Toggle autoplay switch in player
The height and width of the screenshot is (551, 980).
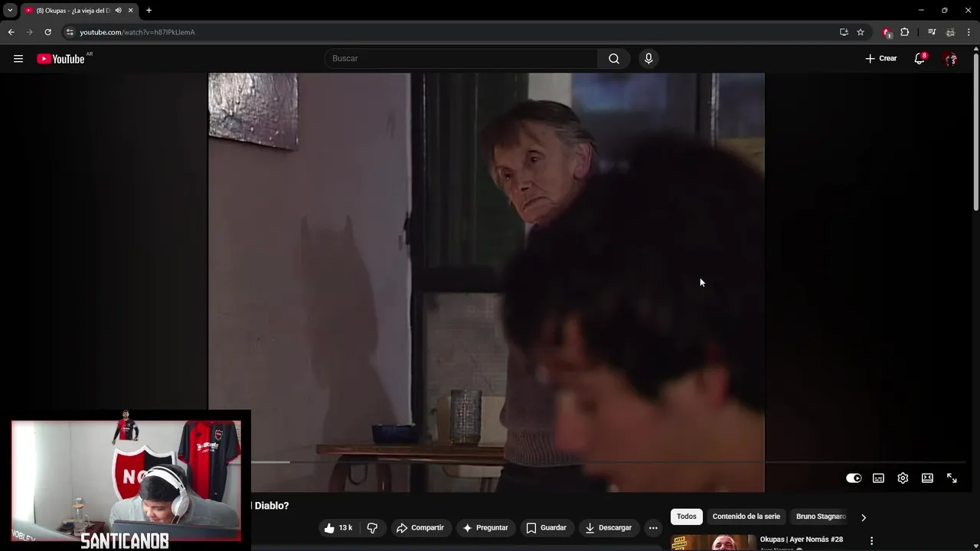coord(854,478)
